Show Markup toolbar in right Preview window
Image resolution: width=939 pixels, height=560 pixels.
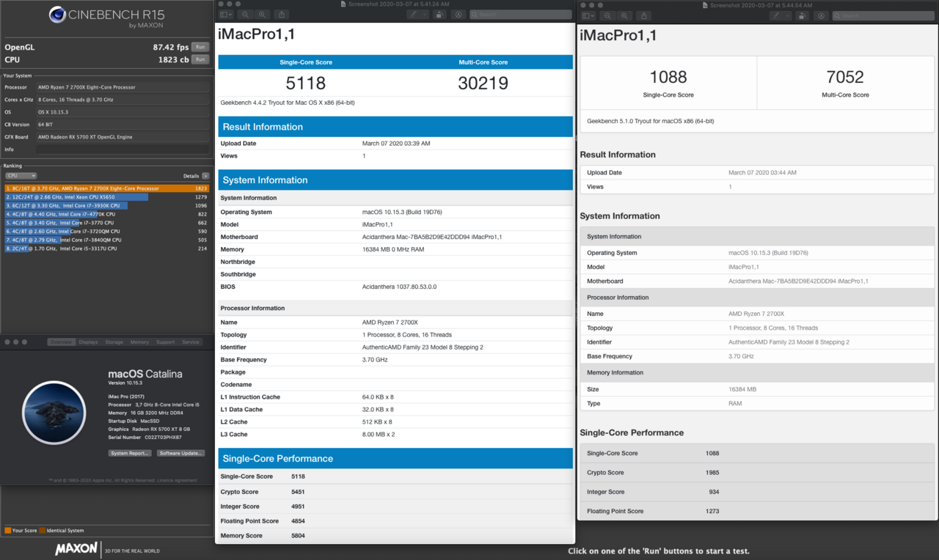point(821,15)
